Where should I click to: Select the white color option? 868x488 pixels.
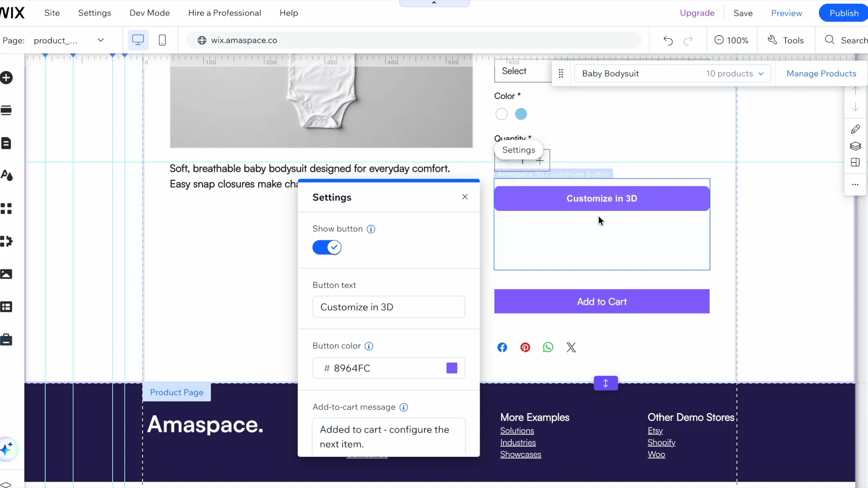pyautogui.click(x=501, y=114)
